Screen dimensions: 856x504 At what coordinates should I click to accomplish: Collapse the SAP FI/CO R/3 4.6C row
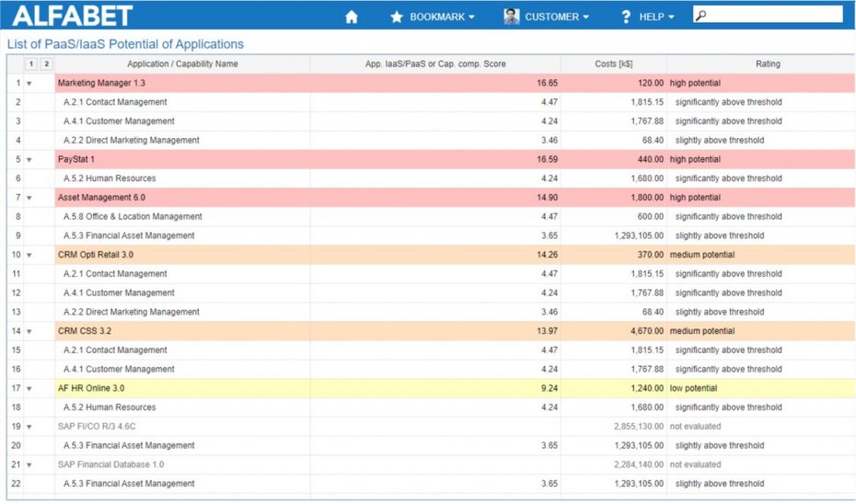[x=29, y=427]
